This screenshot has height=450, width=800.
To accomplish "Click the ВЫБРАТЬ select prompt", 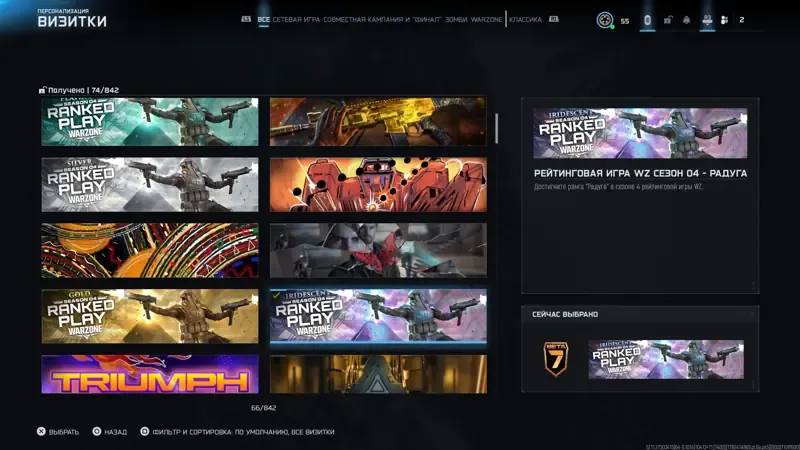I will click(x=64, y=432).
